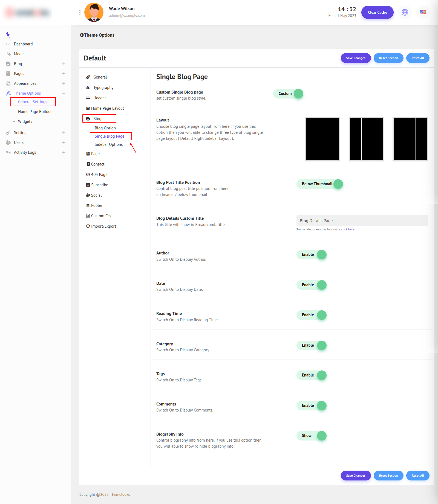The image size is (438, 504).
Task: Open the US flag language selector
Action: (x=423, y=12)
